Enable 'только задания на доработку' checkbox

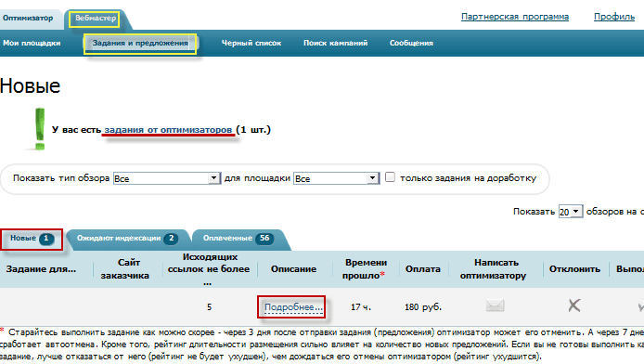[390, 177]
